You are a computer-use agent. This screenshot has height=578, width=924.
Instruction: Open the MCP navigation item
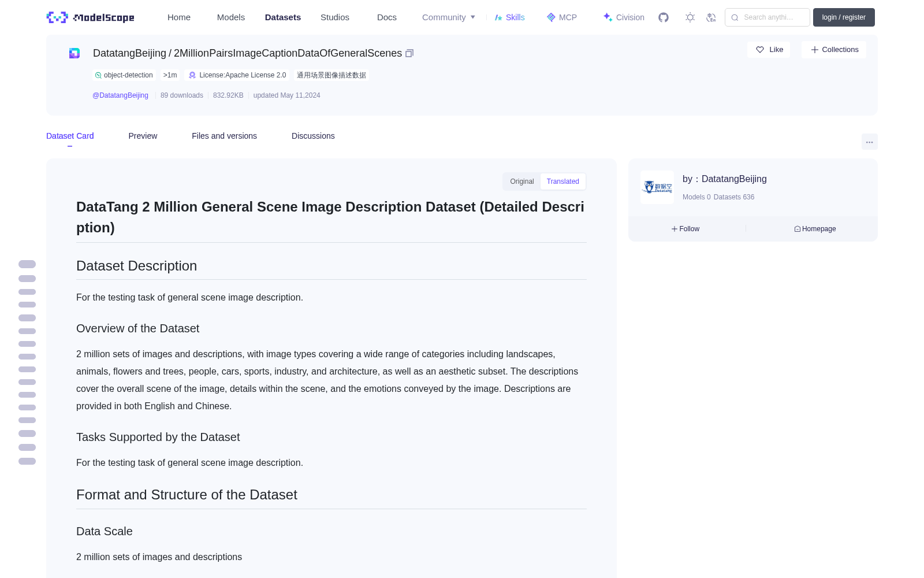click(x=561, y=17)
